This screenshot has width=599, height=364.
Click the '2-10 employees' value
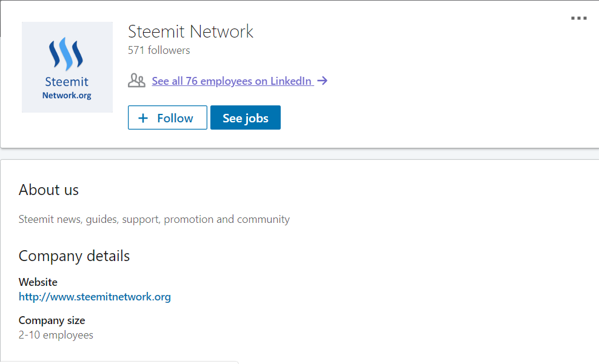coord(56,335)
